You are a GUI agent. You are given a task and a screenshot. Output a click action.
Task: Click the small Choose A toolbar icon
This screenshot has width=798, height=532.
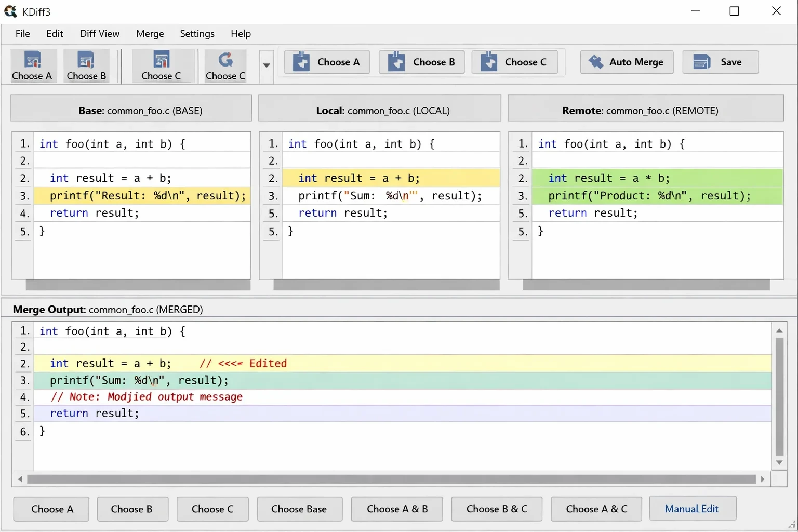coord(32,66)
